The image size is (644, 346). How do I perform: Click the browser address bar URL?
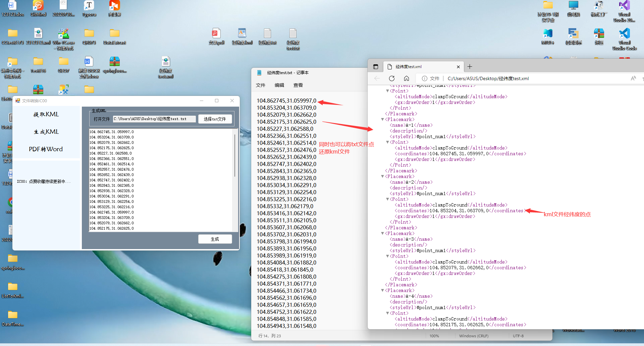click(488, 78)
